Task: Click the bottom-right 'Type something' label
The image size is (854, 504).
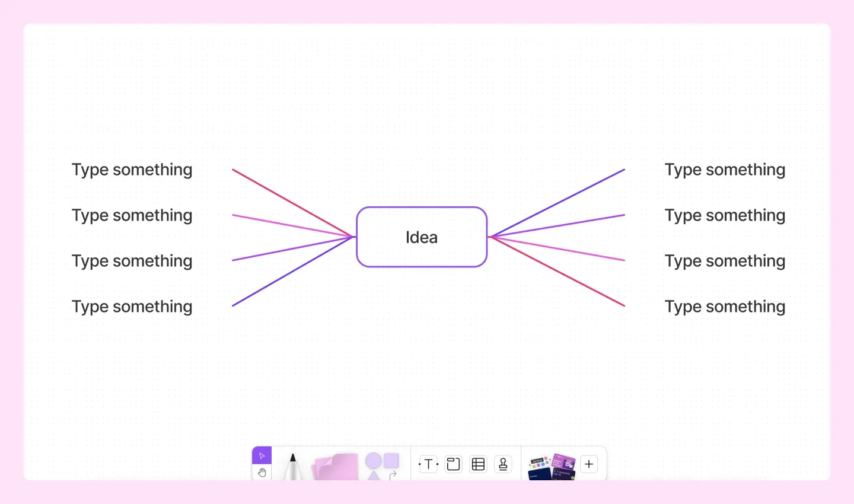Action: tap(725, 307)
